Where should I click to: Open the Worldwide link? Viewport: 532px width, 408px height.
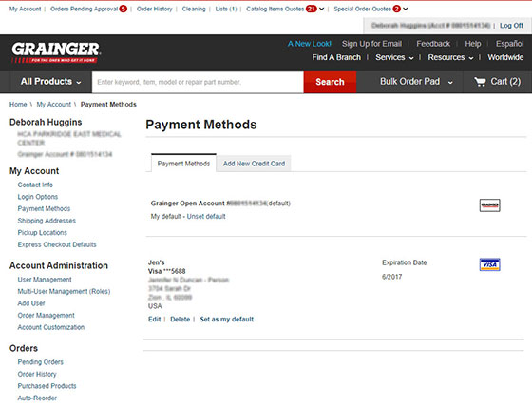(505, 57)
